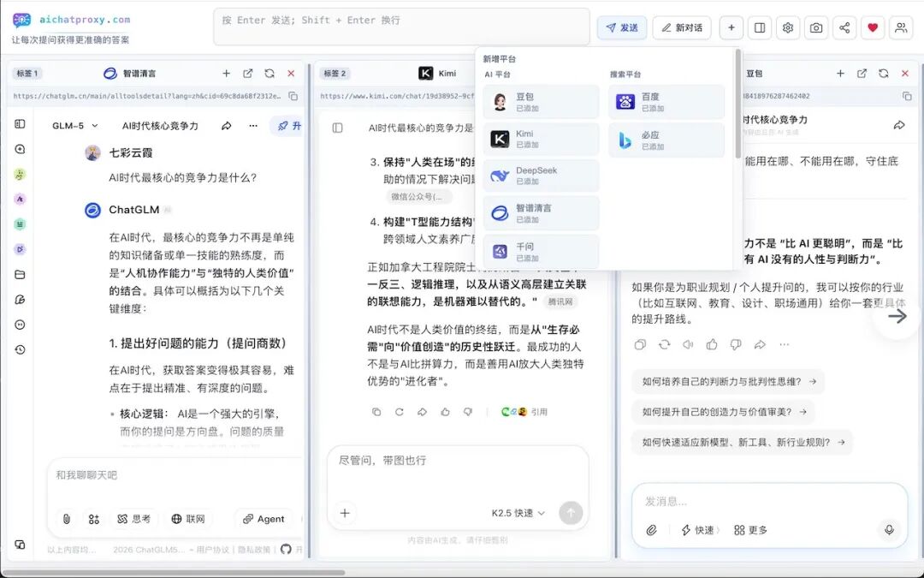Click the platform popup scrollbar

(737, 104)
